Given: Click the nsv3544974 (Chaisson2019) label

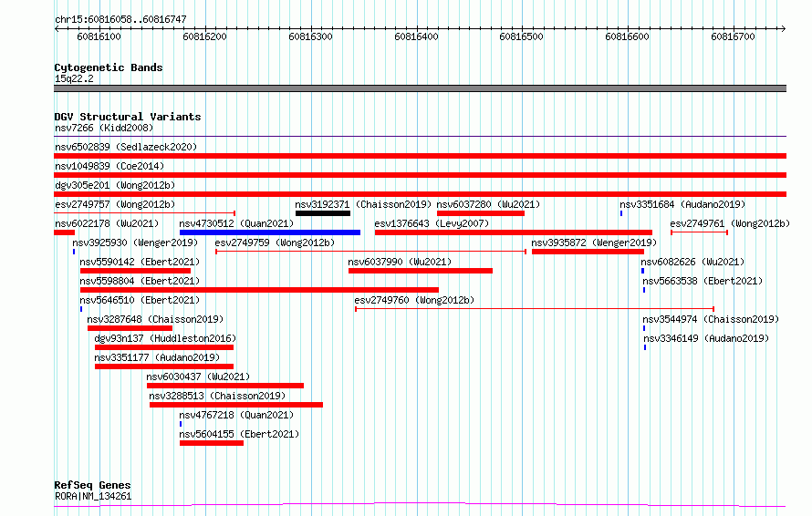Looking at the screenshot, I should (711, 319).
